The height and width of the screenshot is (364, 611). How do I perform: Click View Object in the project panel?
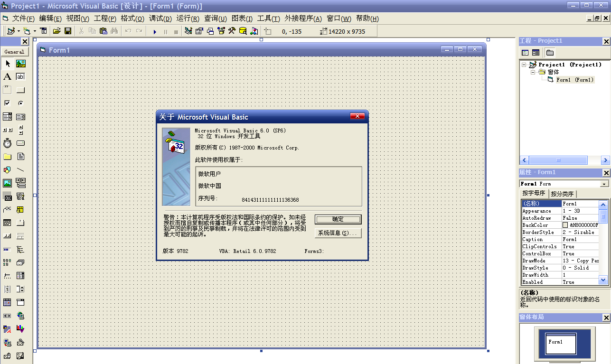tap(536, 53)
